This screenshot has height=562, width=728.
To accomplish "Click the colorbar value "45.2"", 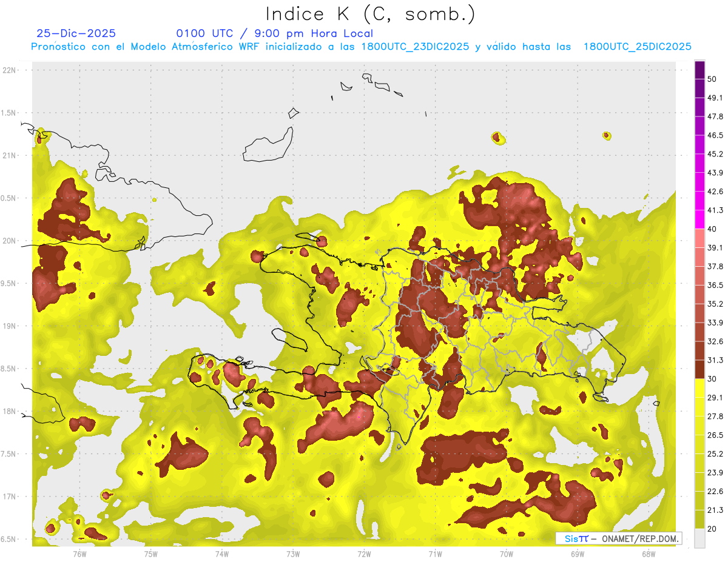I will [715, 154].
